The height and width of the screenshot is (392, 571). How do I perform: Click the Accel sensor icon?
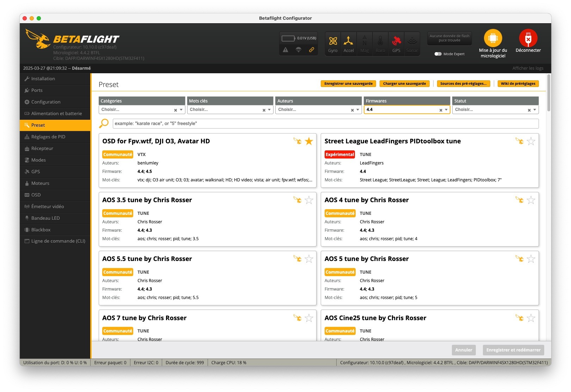[349, 44]
